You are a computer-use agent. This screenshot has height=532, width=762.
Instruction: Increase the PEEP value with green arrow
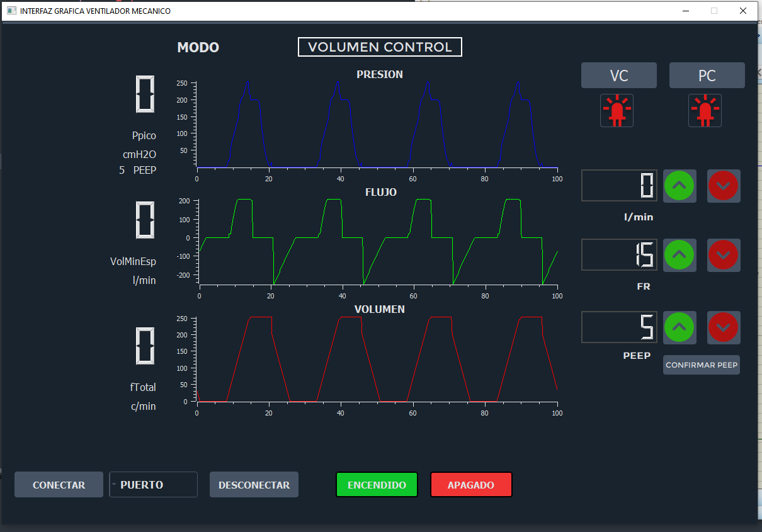(680, 327)
